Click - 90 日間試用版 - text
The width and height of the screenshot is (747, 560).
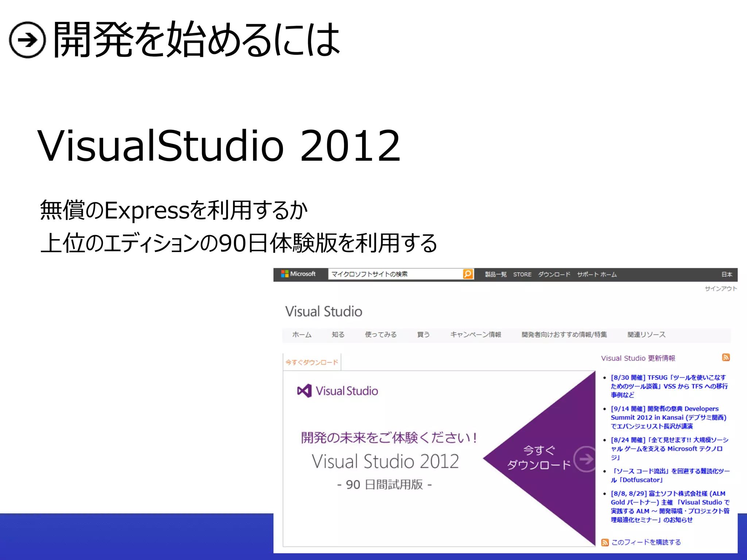(x=384, y=485)
